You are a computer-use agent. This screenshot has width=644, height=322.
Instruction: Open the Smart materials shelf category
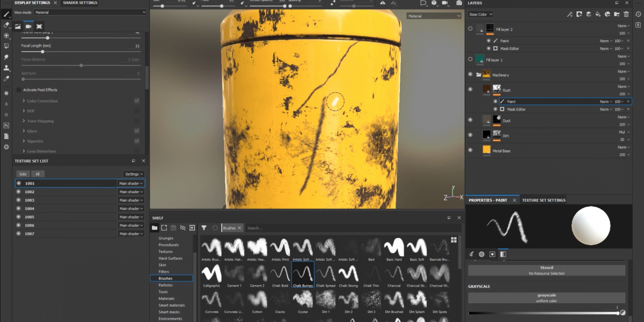tap(171, 305)
